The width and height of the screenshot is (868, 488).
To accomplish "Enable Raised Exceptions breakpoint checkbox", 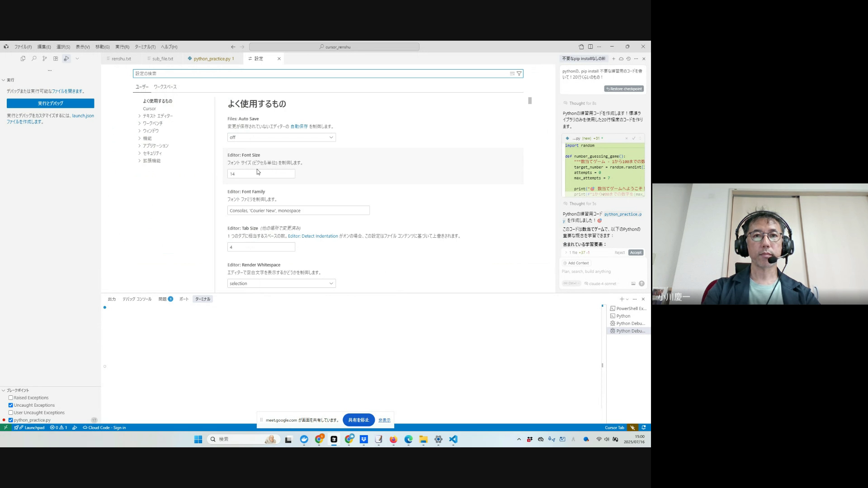I will click(11, 398).
